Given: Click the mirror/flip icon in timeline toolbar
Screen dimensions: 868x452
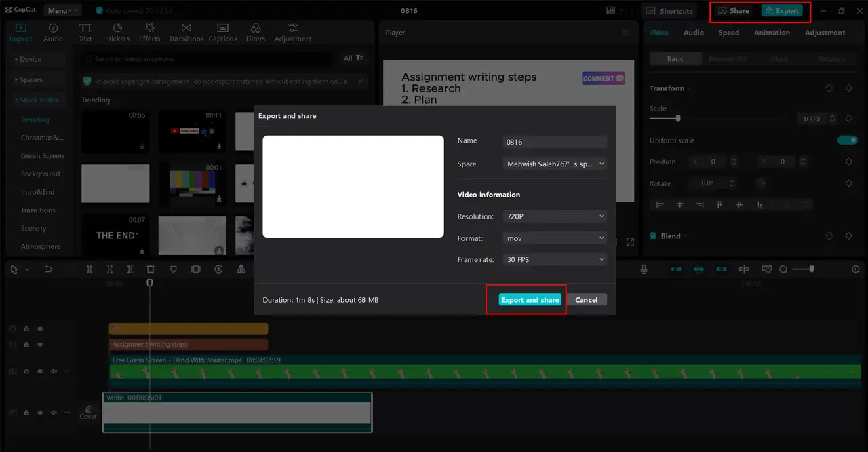Looking at the screenshot, I should point(241,269).
